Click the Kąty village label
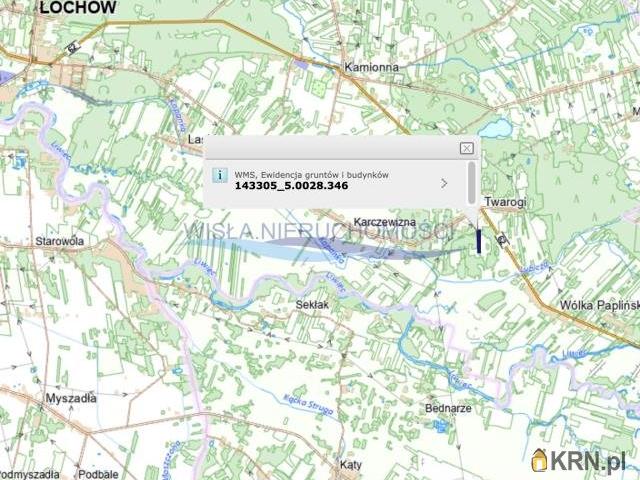640x480 pixels. 351,465
